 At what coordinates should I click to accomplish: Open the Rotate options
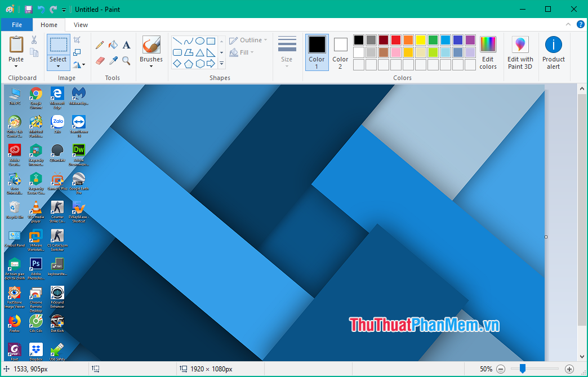[x=78, y=64]
